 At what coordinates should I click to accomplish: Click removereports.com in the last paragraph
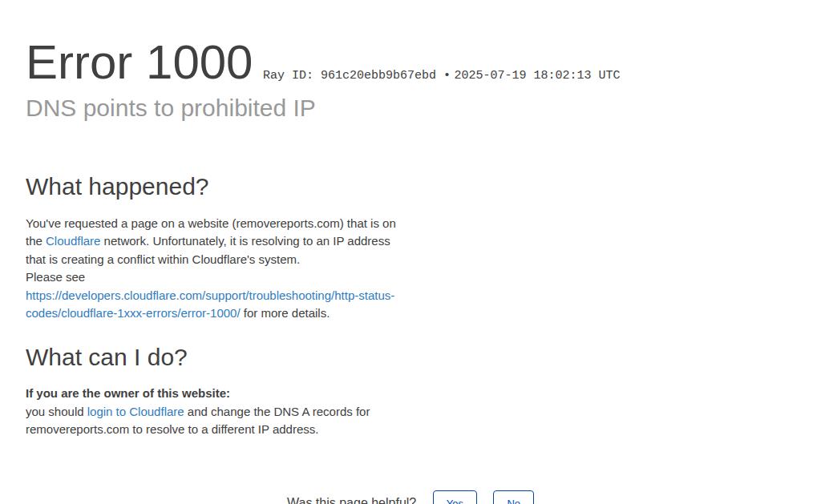pyautogui.click(x=78, y=429)
